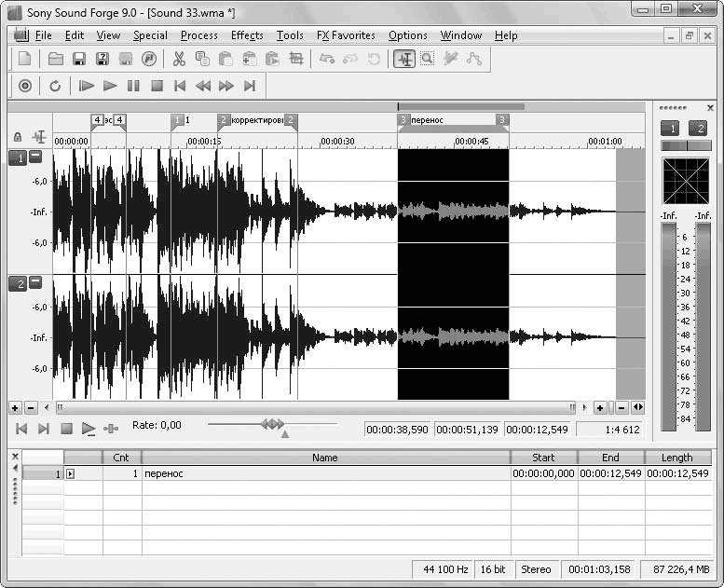This screenshot has width=724, height=588.
Task: Toggle channel 1 minimize button
Action: pos(35,157)
